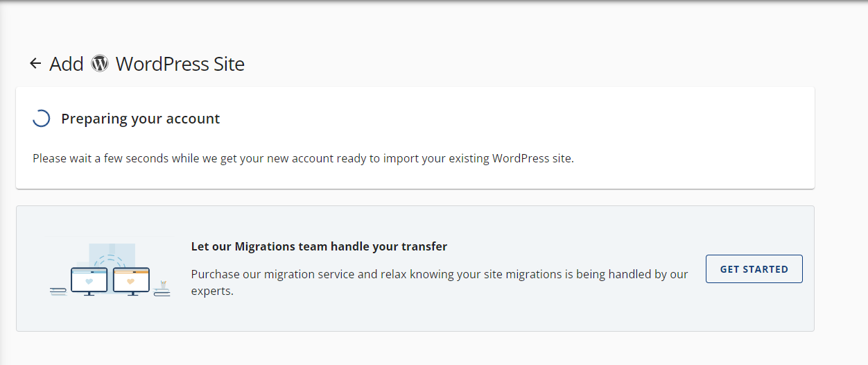Viewport: 868px width, 365px height.
Task: Click the pencil cup illustration
Action: click(162, 285)
